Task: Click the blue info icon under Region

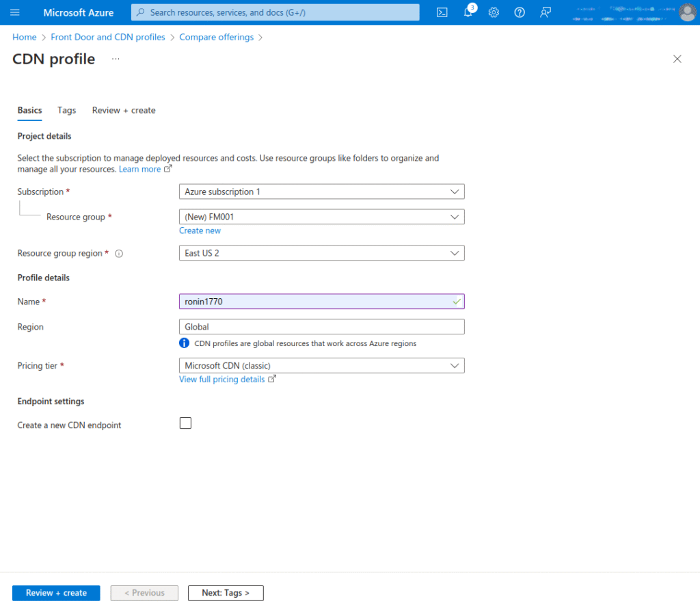Action: tap(184, 343)
